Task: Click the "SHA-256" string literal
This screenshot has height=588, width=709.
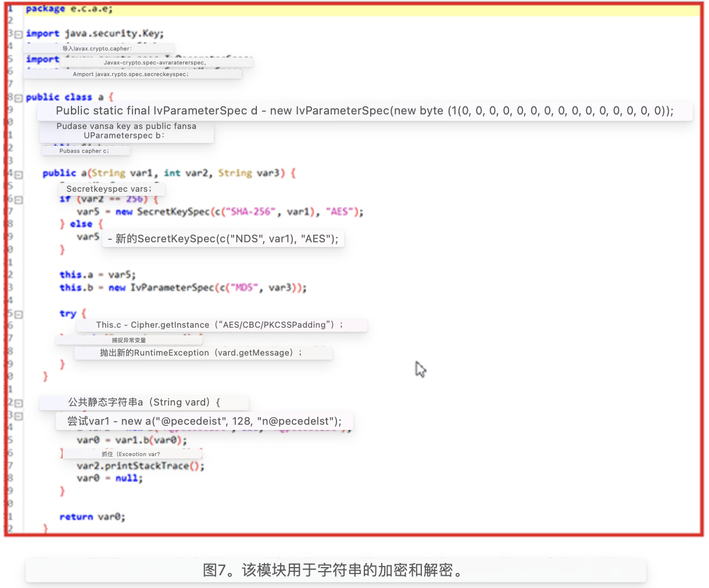Action: [x=251, y=211]
